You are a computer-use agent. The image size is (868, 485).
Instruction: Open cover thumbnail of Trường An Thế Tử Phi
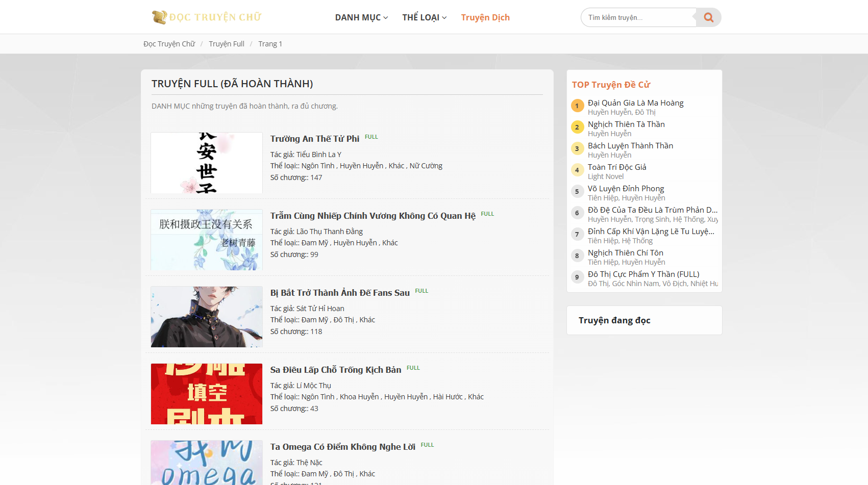207,163
